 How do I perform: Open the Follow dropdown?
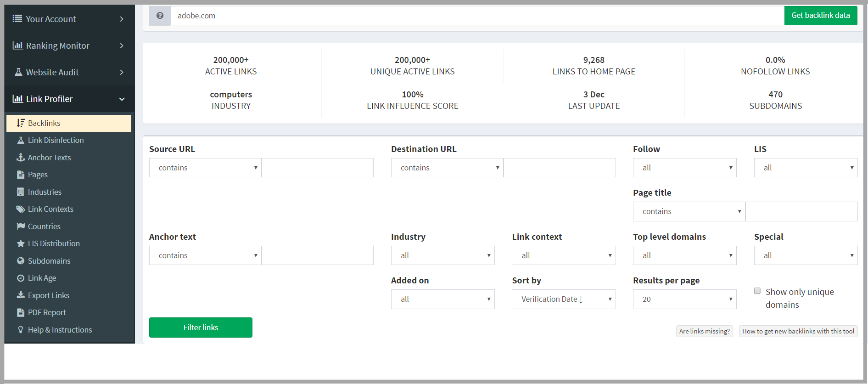[x=684, y=168]
